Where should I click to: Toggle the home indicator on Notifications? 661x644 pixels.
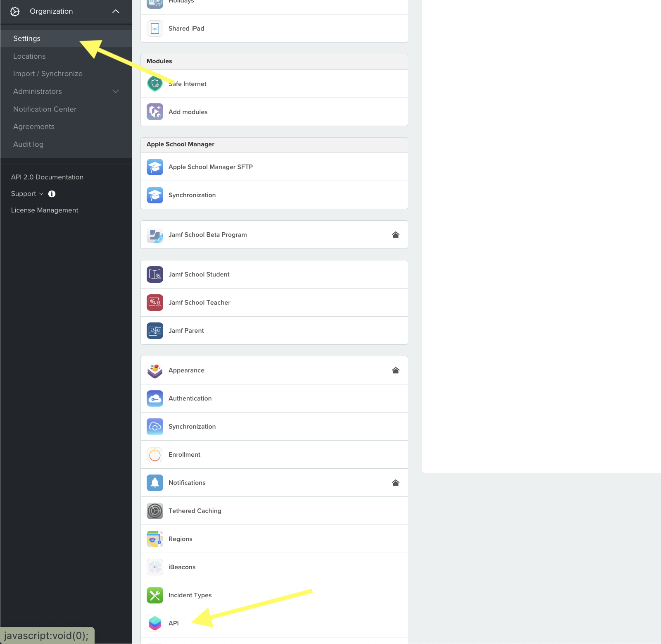click(x=395, y=482)
